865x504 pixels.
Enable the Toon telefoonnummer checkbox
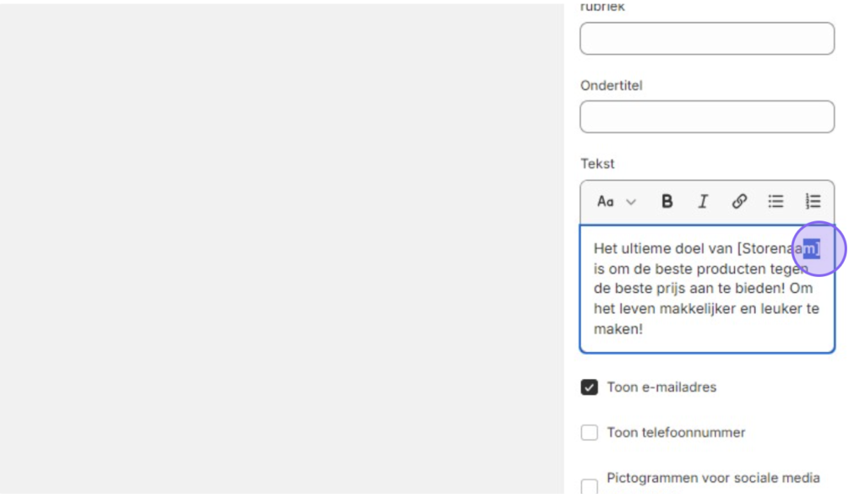click(x=589, y=432)
